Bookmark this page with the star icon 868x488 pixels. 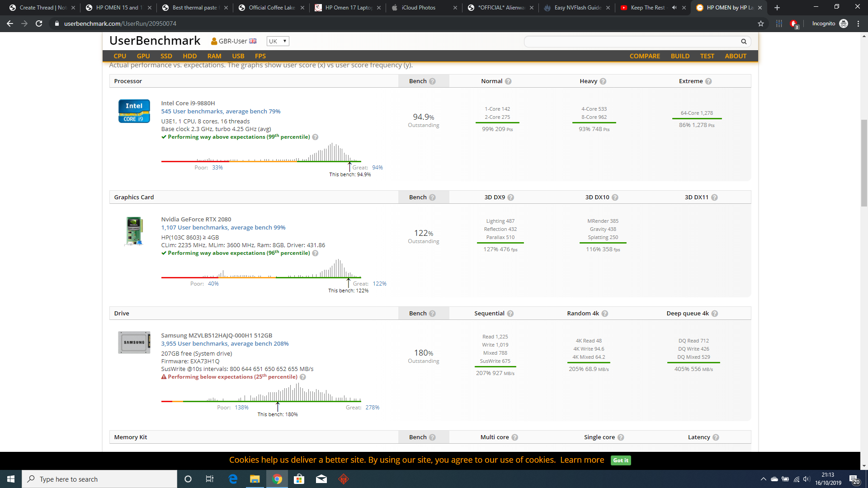click(x=761, y=23)
